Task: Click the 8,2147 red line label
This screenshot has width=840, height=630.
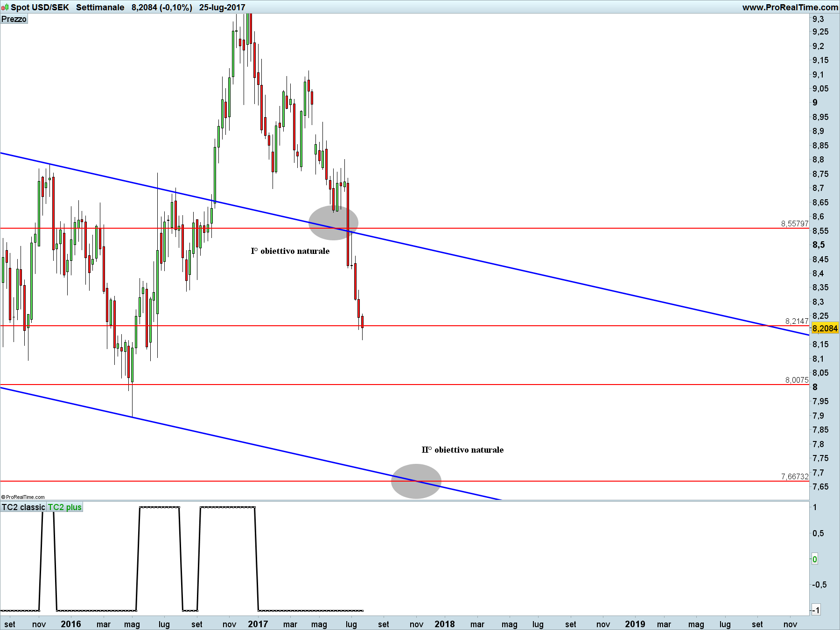Action: click(797, 321)
